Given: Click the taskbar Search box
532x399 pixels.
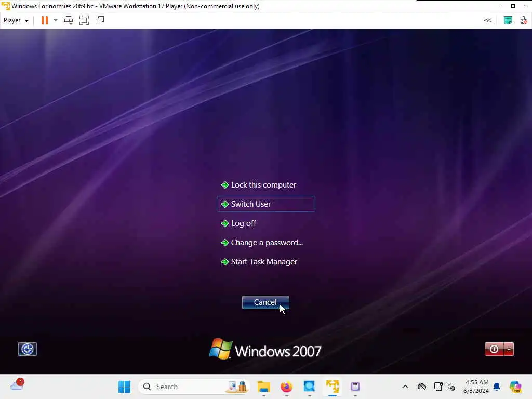Looking at the screenshot, I should tap(194, 387).
